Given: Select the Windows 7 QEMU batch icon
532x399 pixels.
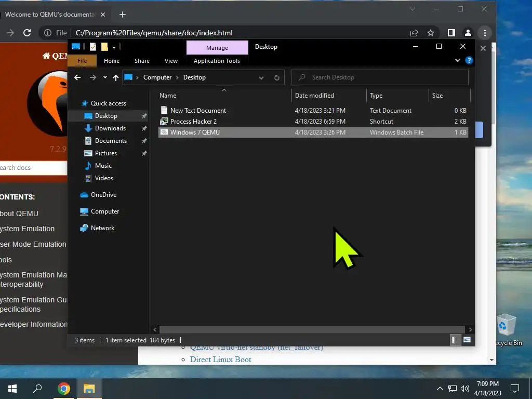Looking at the screenshot, I should coord(164,132).
